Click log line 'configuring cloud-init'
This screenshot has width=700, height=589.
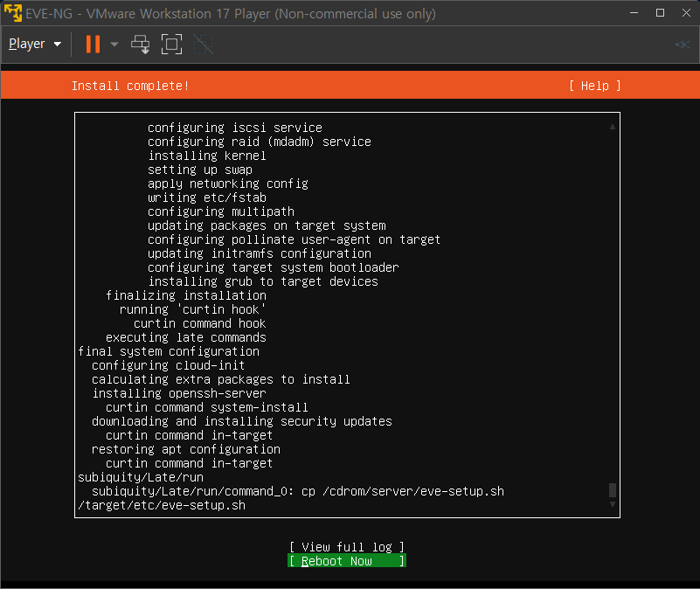[x=169, y=365]
